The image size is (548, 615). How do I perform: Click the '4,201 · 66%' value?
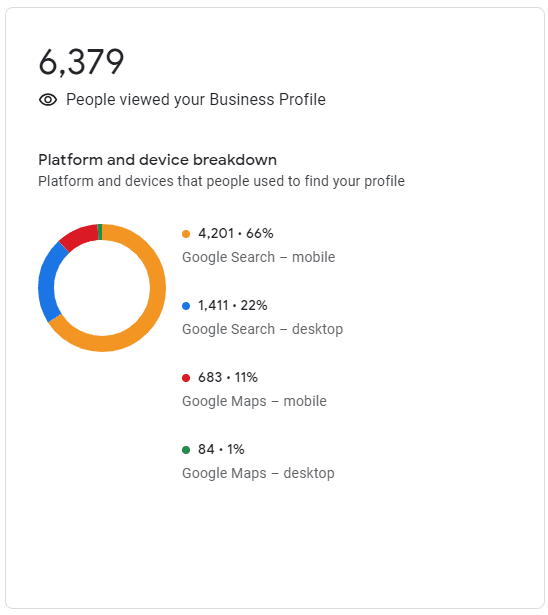[x=235, y=234]
